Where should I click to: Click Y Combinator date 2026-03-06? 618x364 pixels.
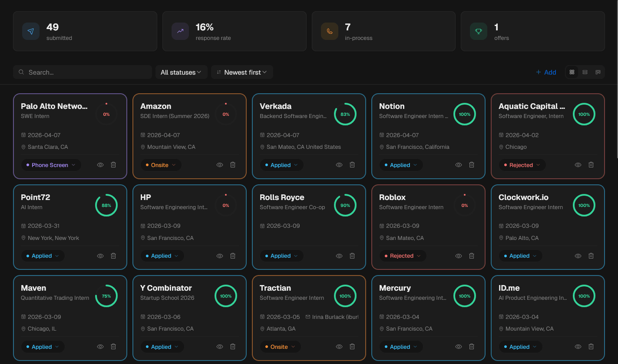[x=164, y=317]
